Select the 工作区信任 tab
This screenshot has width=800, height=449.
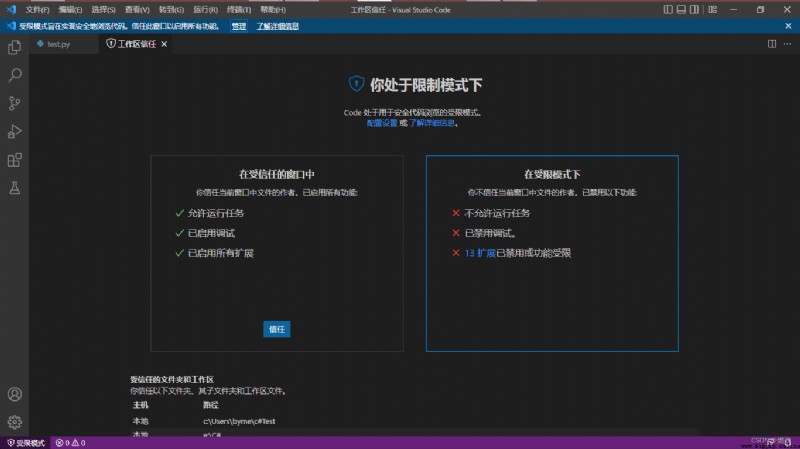[x=136, y=44]
